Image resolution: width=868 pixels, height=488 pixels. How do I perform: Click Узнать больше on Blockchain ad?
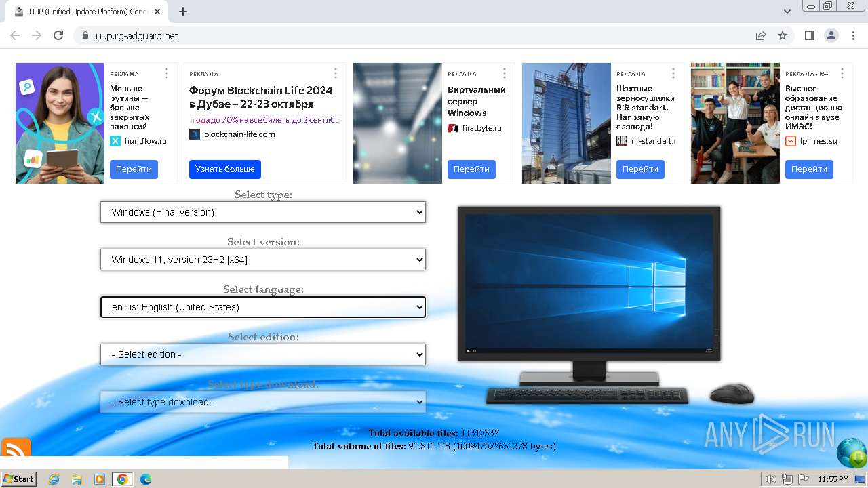225,169
